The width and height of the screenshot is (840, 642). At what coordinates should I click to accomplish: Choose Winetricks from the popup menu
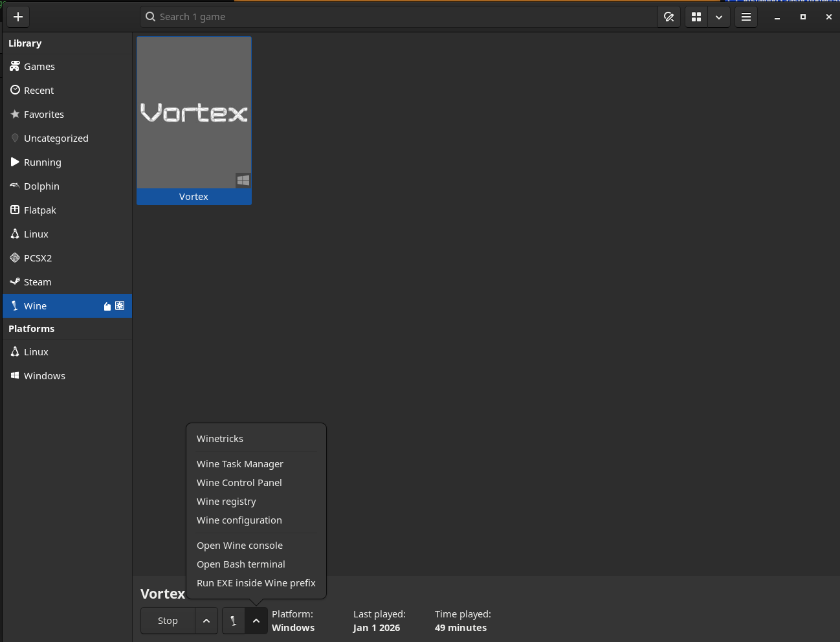(220, 439)
